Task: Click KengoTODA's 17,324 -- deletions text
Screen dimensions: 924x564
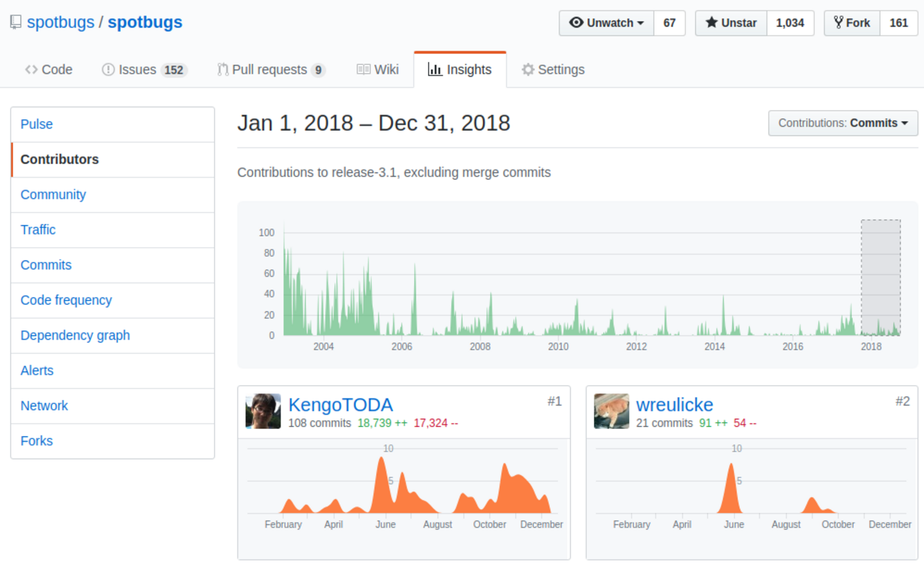Action: click(x=435, y=423)
